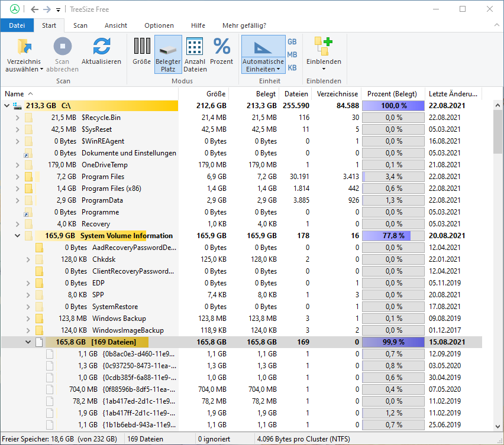Viewport: 504px width, 445px height.
Task: Open the Datei menu
Action: click(17, 25)
